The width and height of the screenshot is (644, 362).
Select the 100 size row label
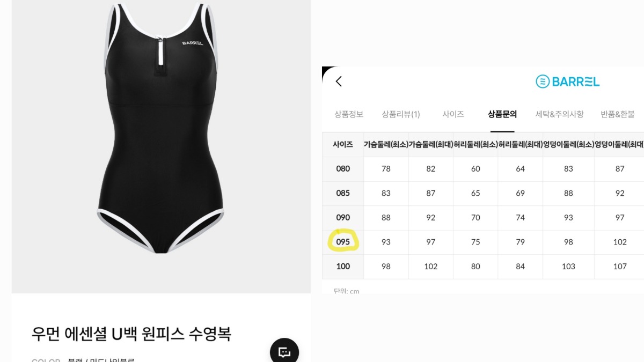coord(343,267)
